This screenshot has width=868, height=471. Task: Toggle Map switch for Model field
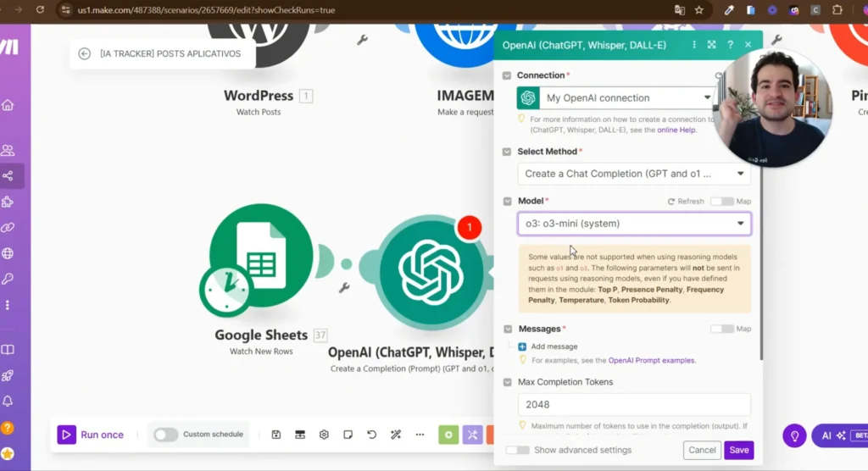tap(722, 202)
